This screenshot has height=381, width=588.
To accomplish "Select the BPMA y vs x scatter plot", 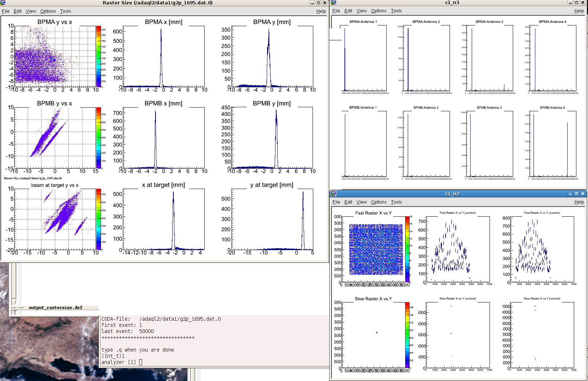I will click(55, 56).
